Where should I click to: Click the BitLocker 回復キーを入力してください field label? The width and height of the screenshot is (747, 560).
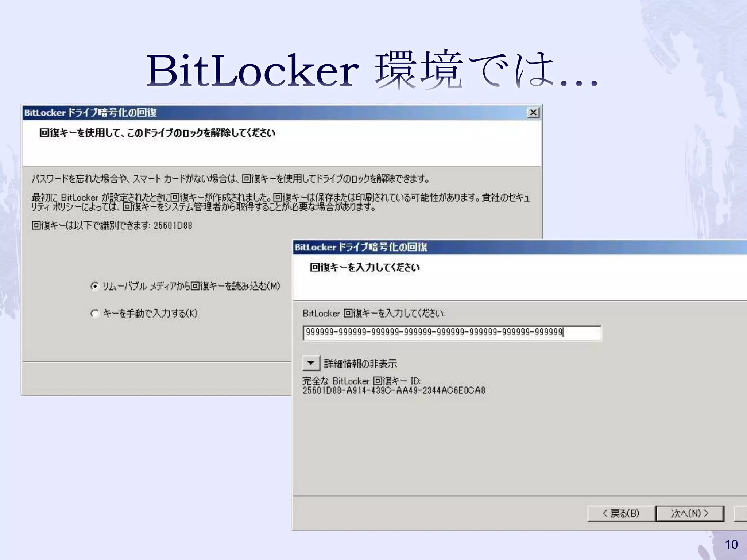click(374, 313)
